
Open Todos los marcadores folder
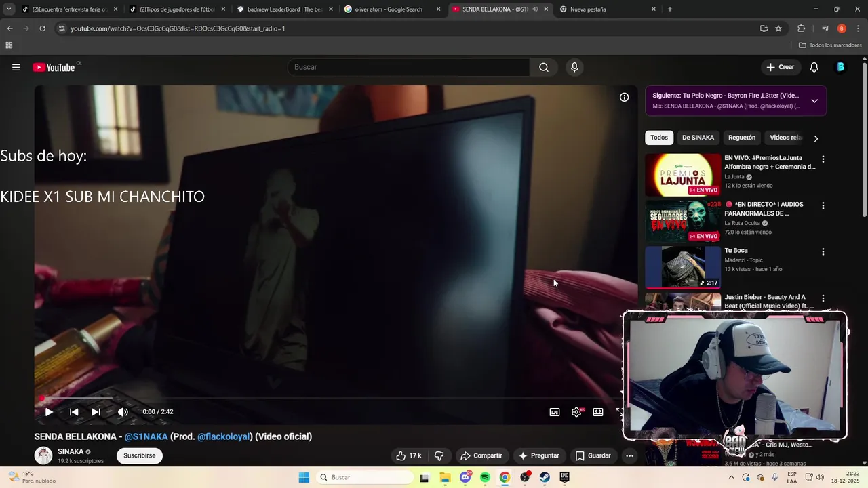[x=830, y=45]
